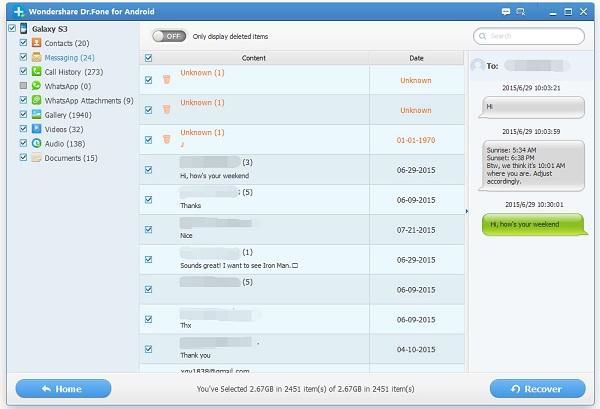
Task: Click the Messaging envelope icon
Action: tap(36, 57)
